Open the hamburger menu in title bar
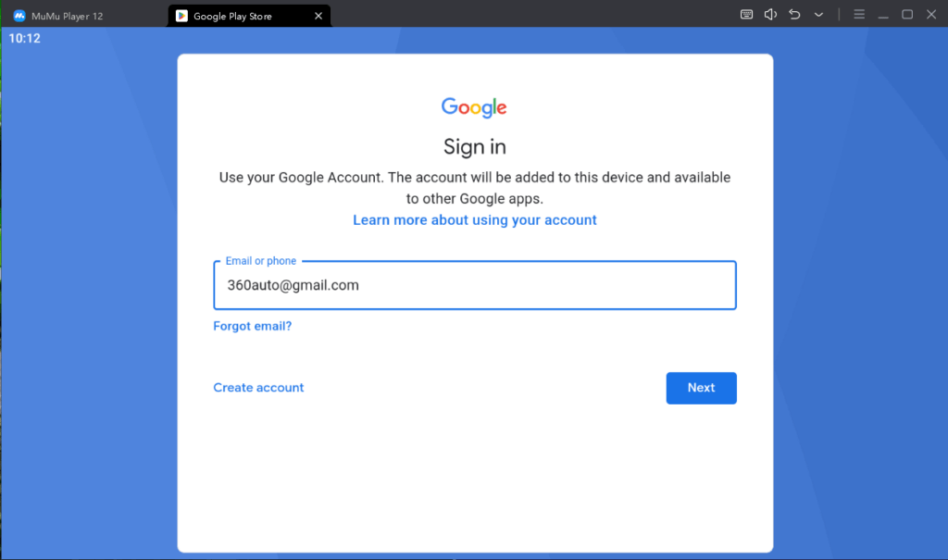 tap(859, 15)
